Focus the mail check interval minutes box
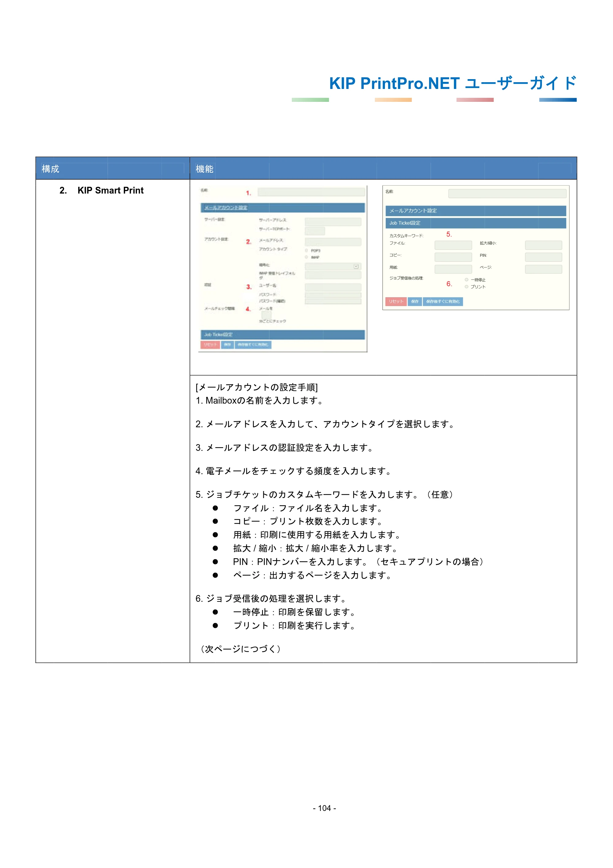Viewport: 613px width, 868px height. point(266,315)
